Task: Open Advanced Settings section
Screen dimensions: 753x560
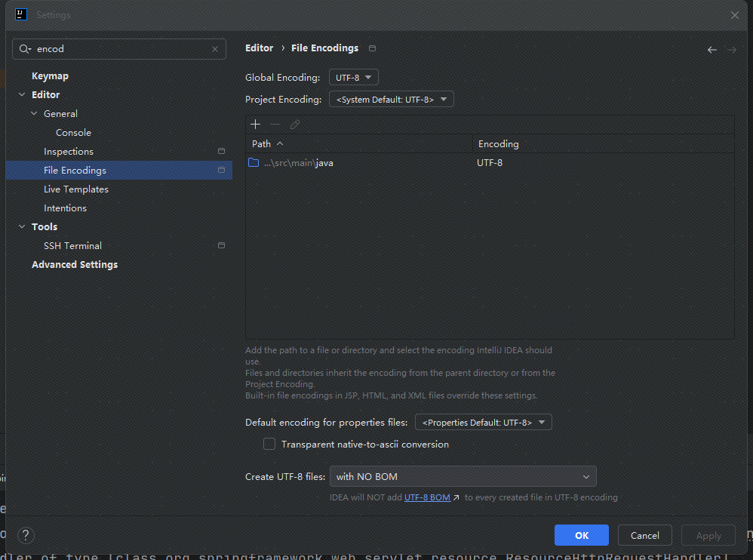Action: coord(74,265)
